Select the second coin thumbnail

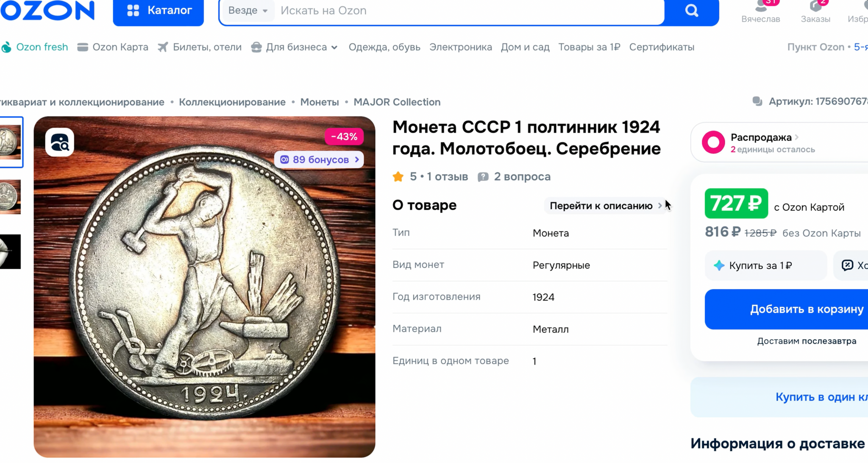[x=10, y=197]
